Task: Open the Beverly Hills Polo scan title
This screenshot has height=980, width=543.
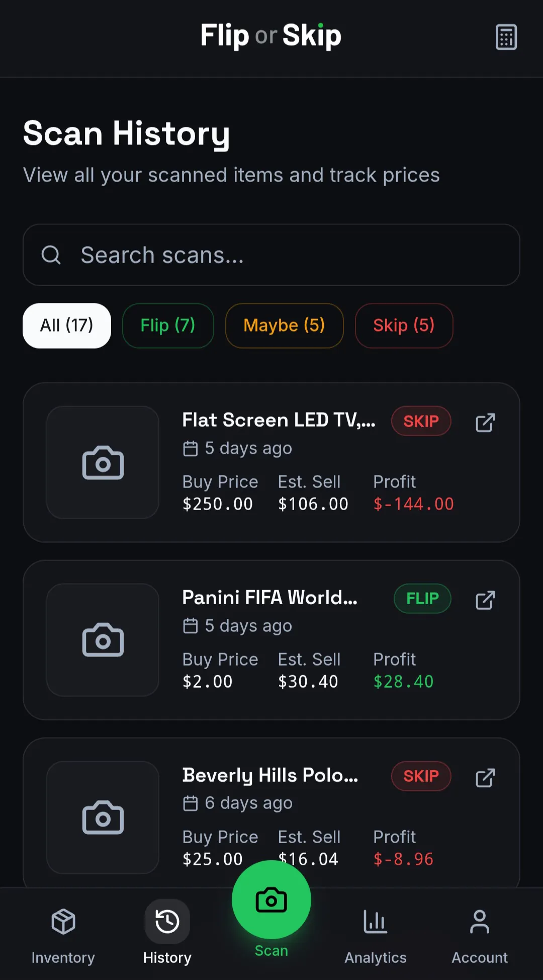Action: pyautogui.click(x=270, y=775)
